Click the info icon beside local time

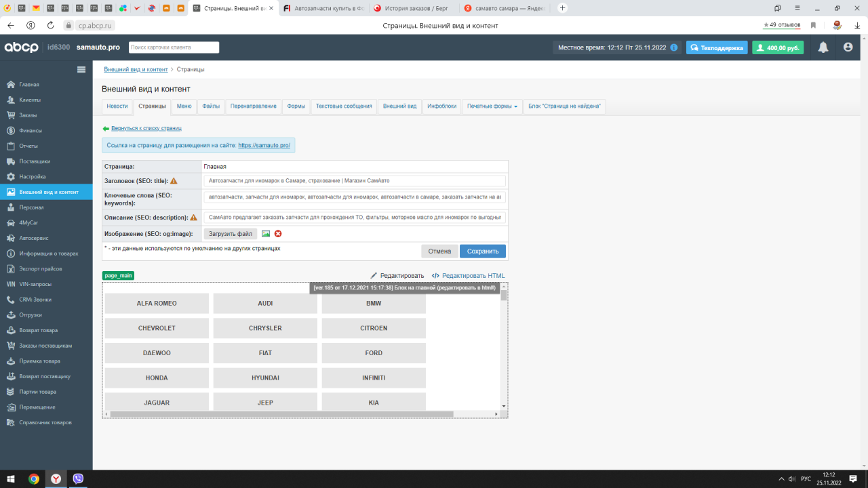click(674, 47)
